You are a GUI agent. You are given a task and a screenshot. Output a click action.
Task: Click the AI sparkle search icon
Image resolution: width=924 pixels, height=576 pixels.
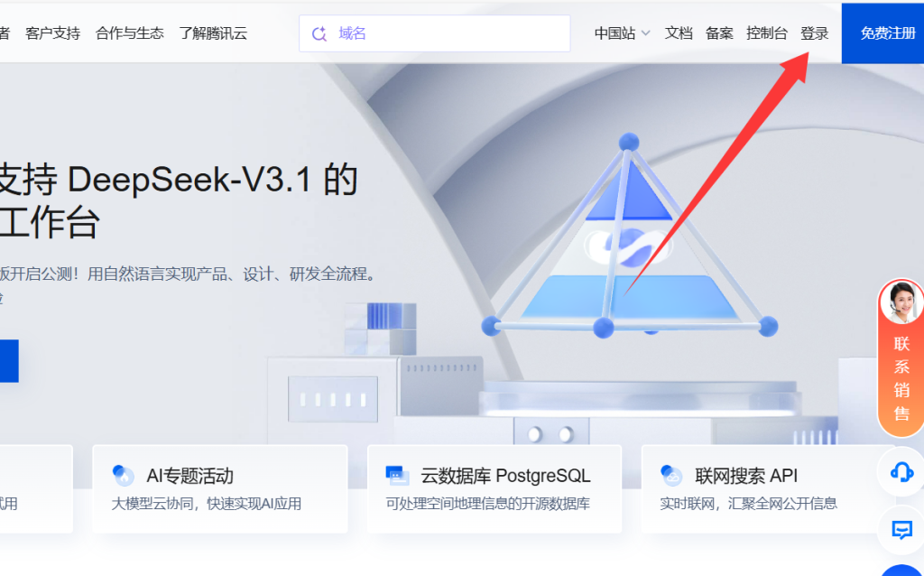(319, 33)
